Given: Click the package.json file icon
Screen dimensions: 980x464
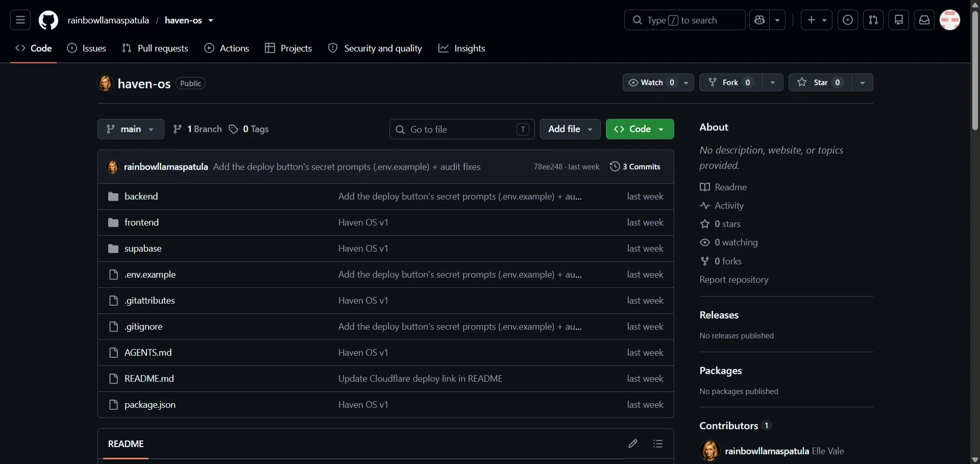Looking at the screenshot, I should (113, 405).
